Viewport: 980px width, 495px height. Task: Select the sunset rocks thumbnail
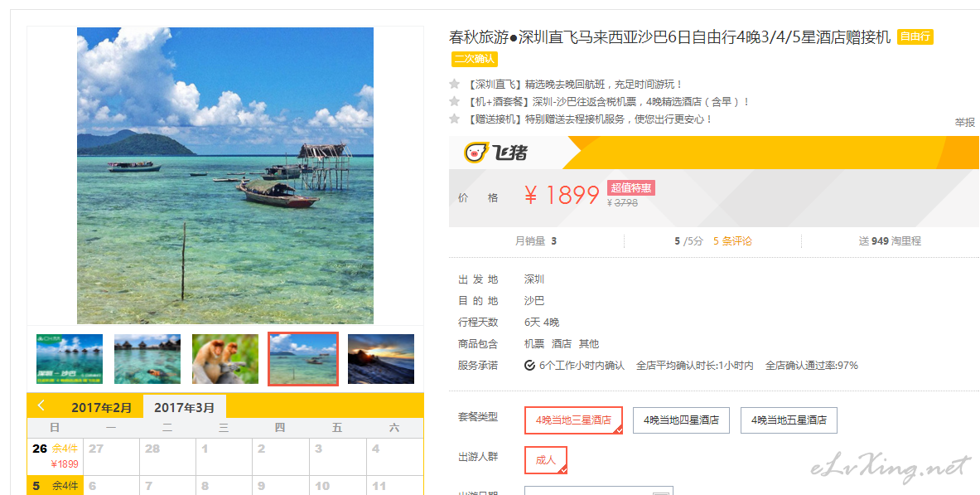point(380,359)
